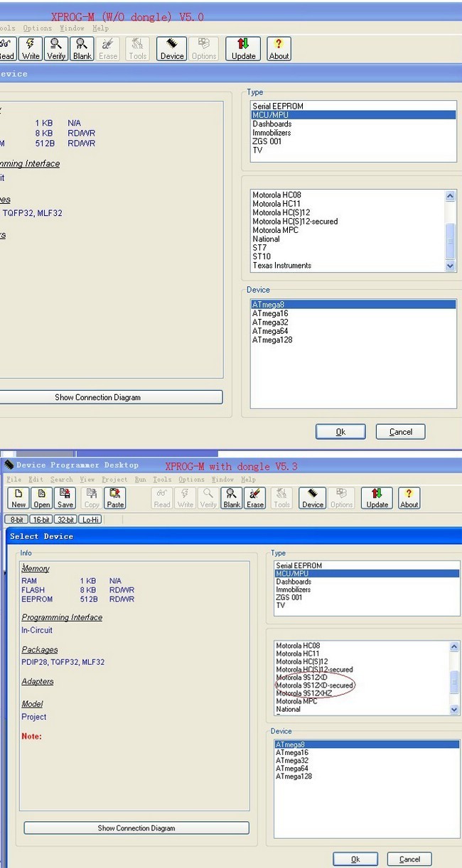This screenshot has width=462, height=868.
Task: Click down arrow of V5.3 manufacturer list scrollbar
Action: (455, 709)
